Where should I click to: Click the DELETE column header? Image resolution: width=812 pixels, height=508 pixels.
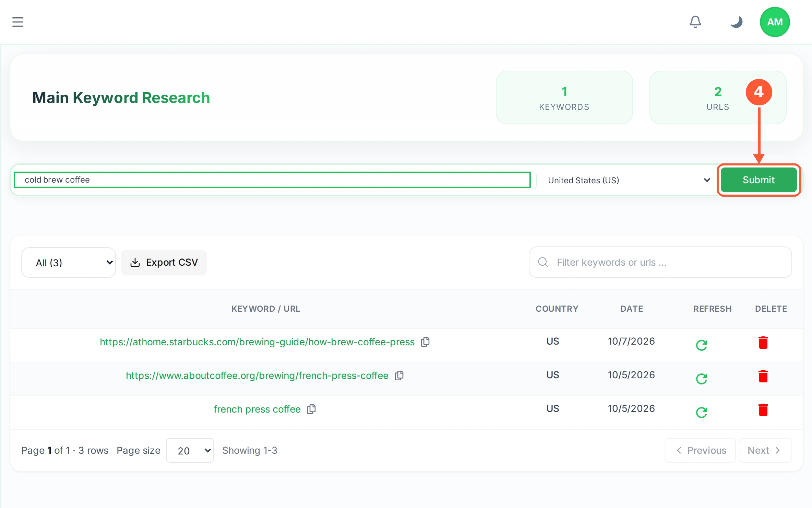tap(771, 309)
